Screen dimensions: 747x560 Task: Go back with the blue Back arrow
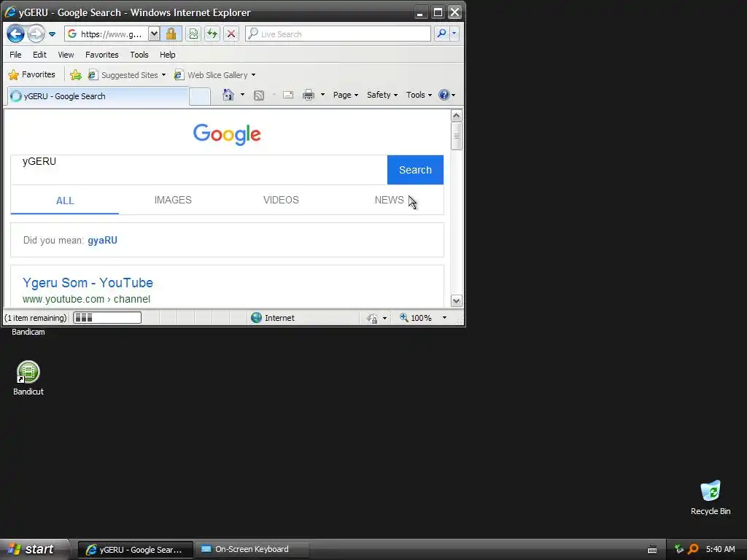pos(16,34)
